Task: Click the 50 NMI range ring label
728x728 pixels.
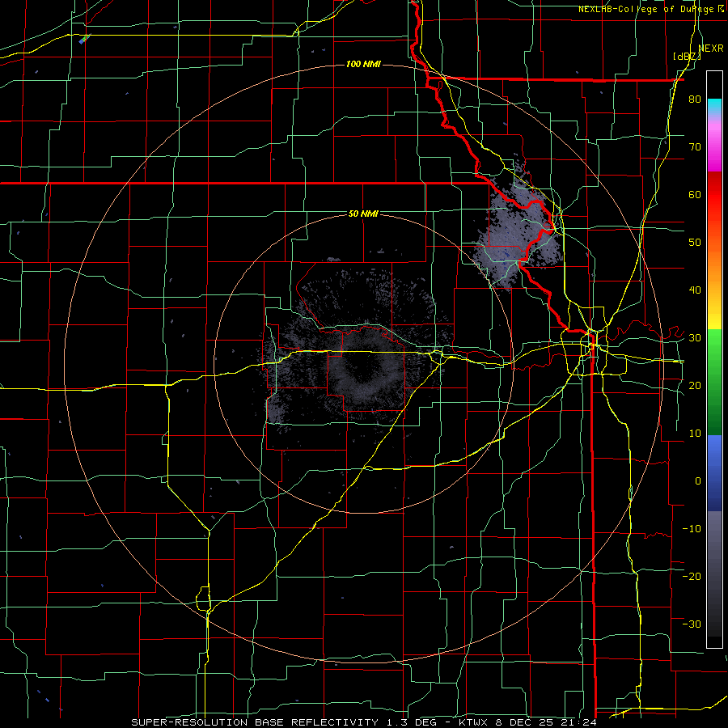Action: click(363, 214)
